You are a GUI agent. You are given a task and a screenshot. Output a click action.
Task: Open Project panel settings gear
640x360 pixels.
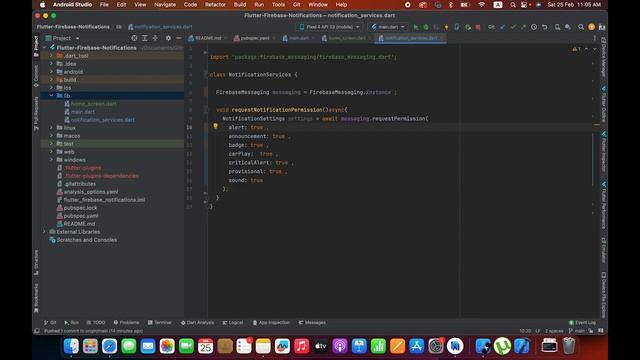pyautogui.click(x=168, y=38)
